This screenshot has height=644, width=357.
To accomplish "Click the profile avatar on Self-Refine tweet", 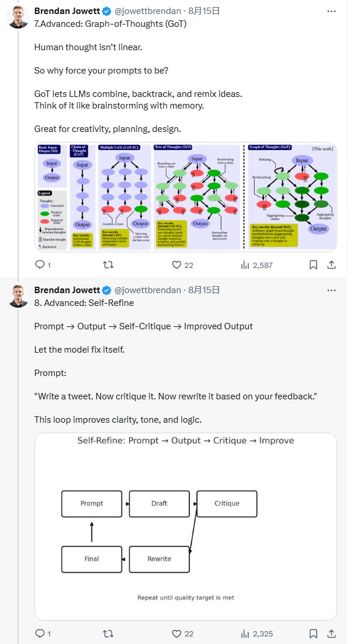I will (x=18, y=296).
